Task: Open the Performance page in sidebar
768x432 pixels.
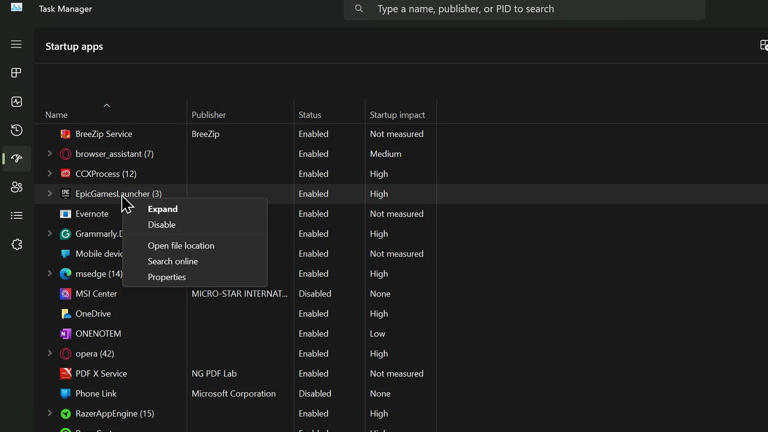Action: click(x=16, y=102)
